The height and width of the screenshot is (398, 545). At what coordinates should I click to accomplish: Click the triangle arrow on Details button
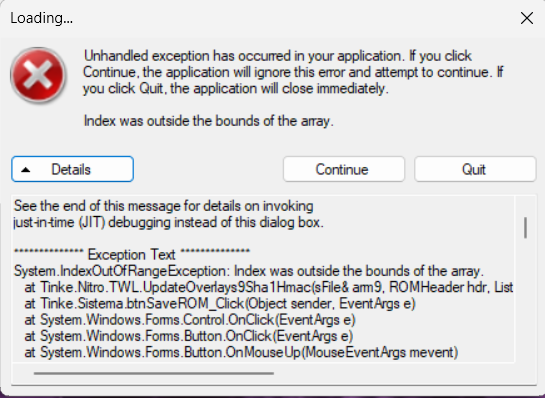[x=26, y=170]
